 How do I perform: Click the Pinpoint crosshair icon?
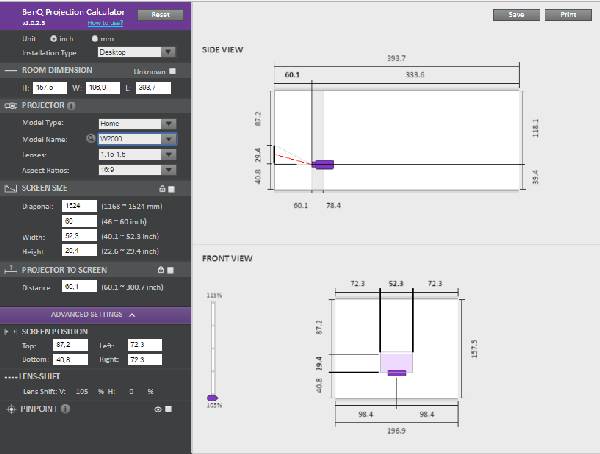(x=11, y=409)
